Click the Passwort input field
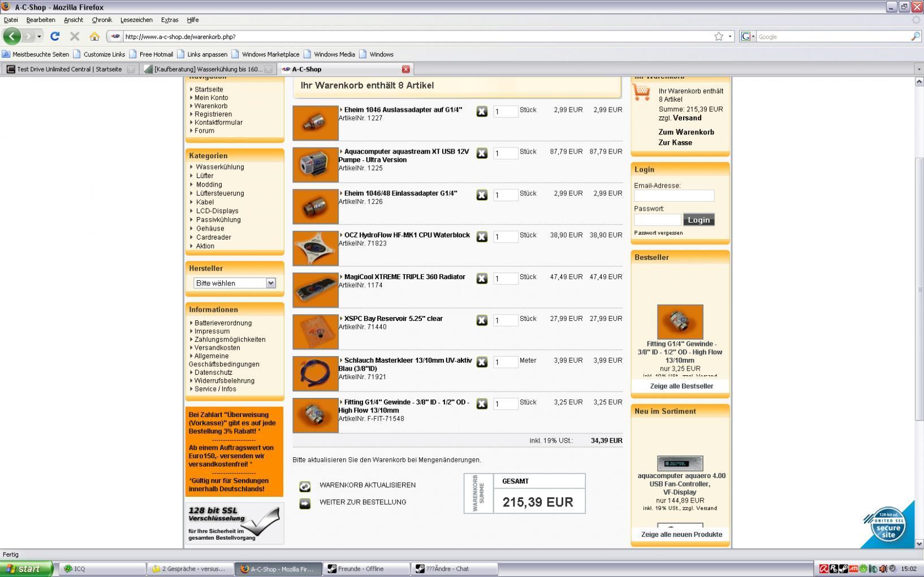 pos(658,219)
